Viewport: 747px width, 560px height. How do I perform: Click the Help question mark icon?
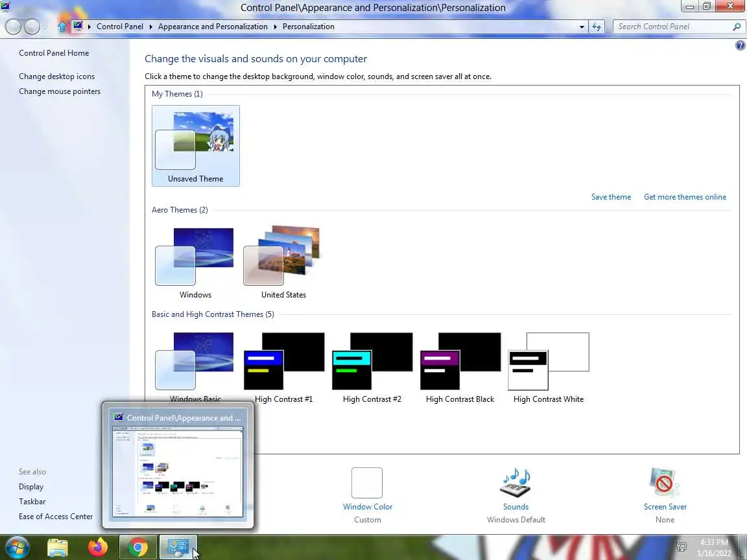(740, 45)
